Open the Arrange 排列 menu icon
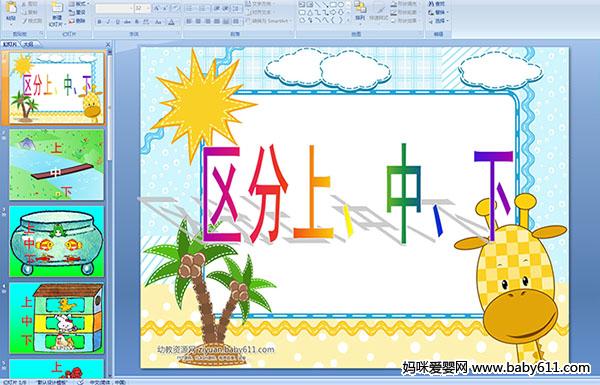 tap(360, 11)
